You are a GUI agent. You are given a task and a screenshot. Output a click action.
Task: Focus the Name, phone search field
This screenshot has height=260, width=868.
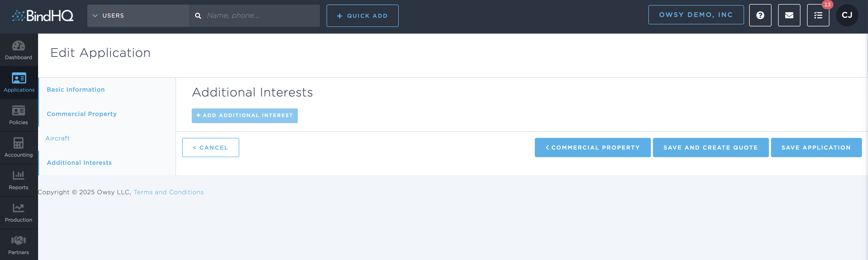pos(260,16)
